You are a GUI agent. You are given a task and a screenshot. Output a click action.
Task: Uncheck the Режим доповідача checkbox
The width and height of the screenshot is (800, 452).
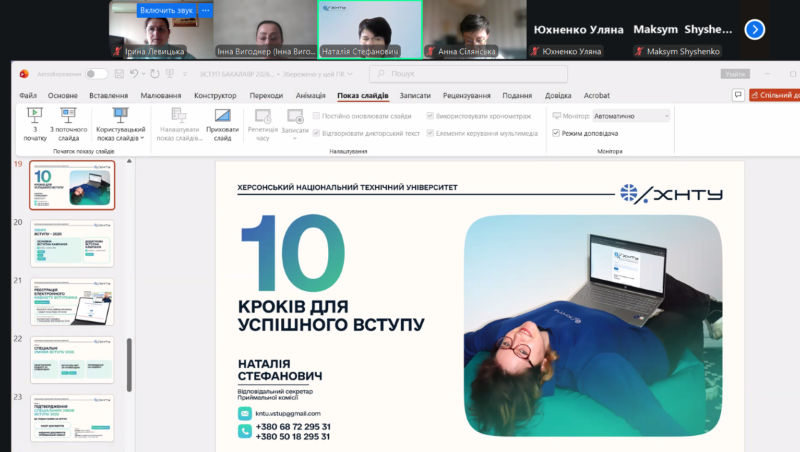(x=556, y=133)
